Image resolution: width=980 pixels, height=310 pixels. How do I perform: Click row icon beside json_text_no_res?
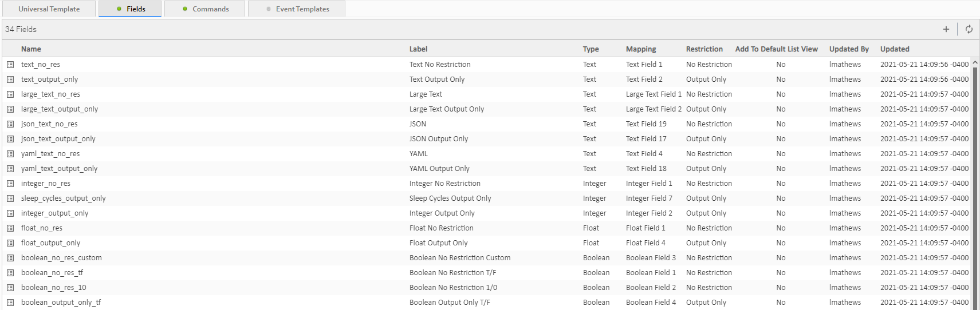pyautogui.click(x=10, y=124)
